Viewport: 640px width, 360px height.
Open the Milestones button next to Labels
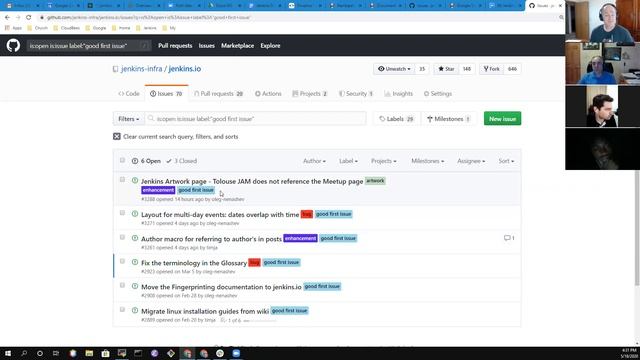[448, 119]
